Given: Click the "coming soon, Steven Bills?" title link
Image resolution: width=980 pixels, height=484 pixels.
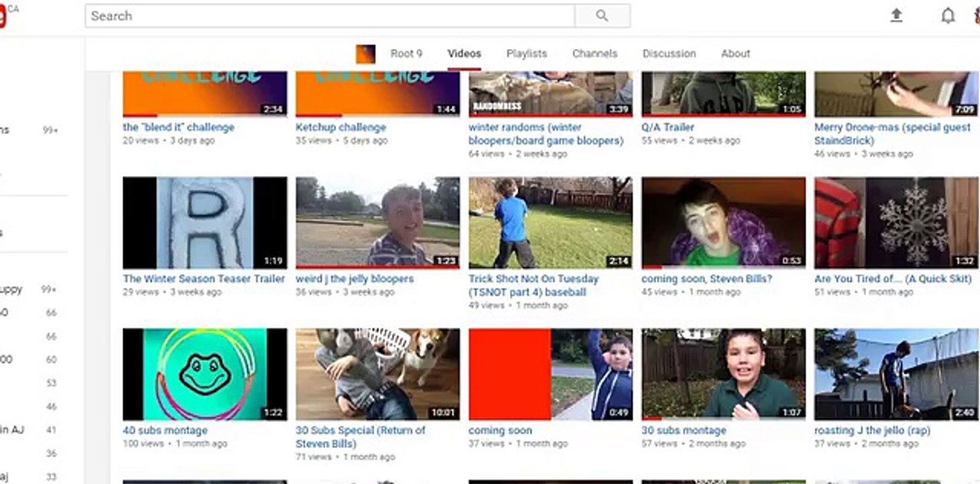Looking at the screenshot, I should click(x=707, y=279).
